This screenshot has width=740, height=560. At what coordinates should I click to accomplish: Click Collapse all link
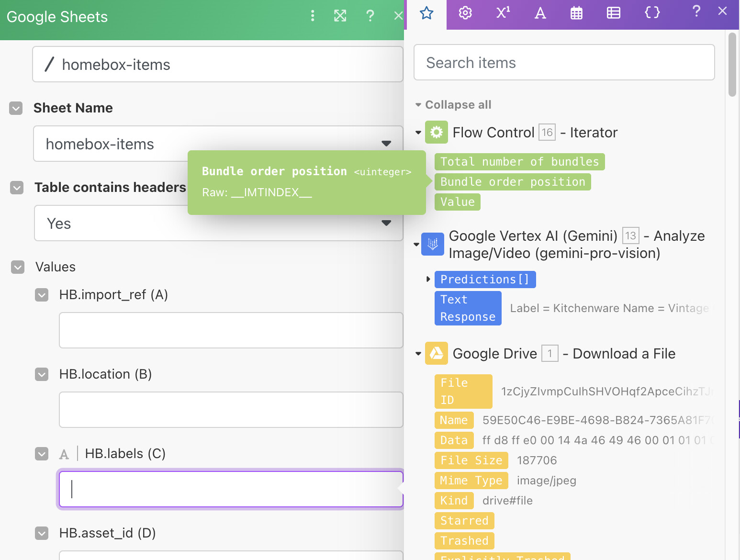point(458,105)
